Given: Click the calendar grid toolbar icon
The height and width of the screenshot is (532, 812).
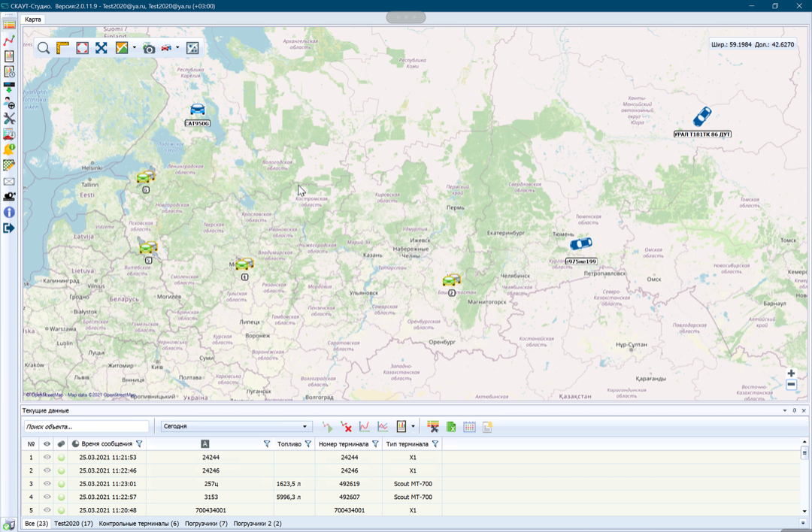Looking at the screenshot, I should coord(469,427).
